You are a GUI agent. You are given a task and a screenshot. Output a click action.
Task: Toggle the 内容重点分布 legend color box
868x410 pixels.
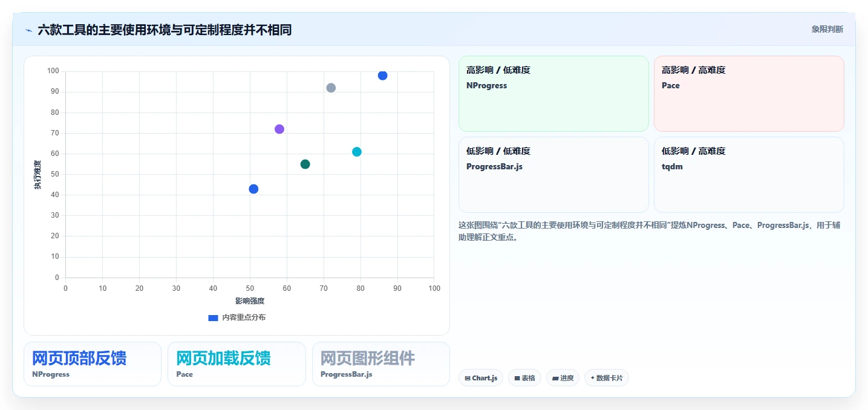coord(213,317)
